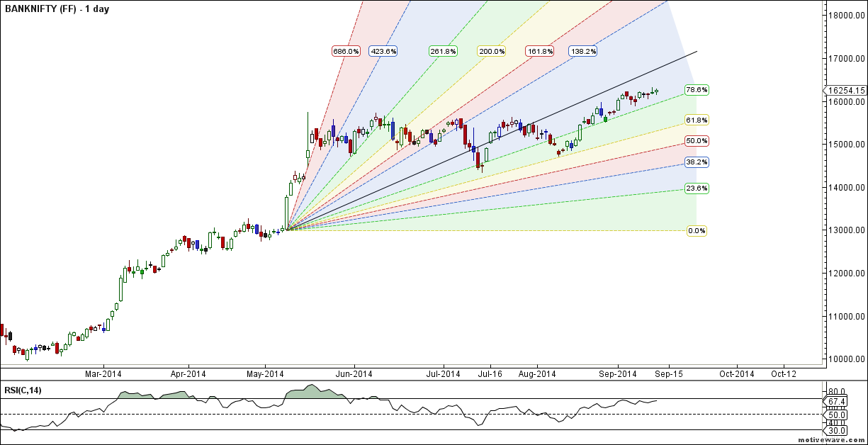This screenshot has width=868, height=445.
Task: Click the 0.0% Fibonacci baseline label
Action: [696, 230]
